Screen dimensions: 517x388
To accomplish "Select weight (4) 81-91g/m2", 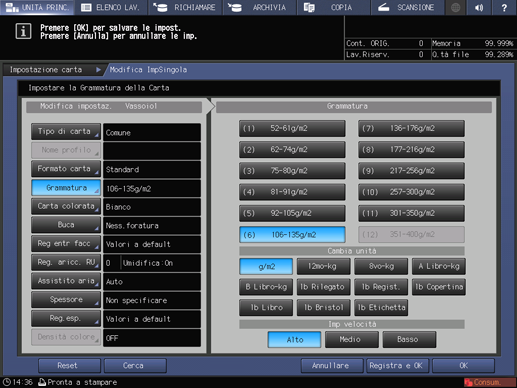I will coord(292,192).
